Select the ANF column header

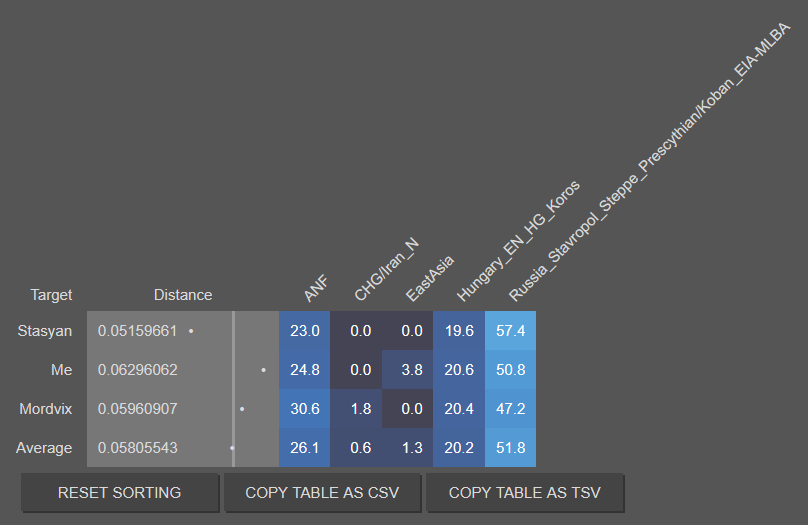315,289
